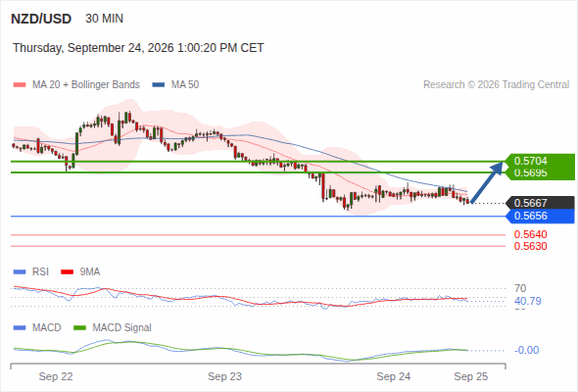The height and width of the screenshot is (392, 578).
Task: Click the red 9MA legend swatch
Action: click(x=67, y=272)
